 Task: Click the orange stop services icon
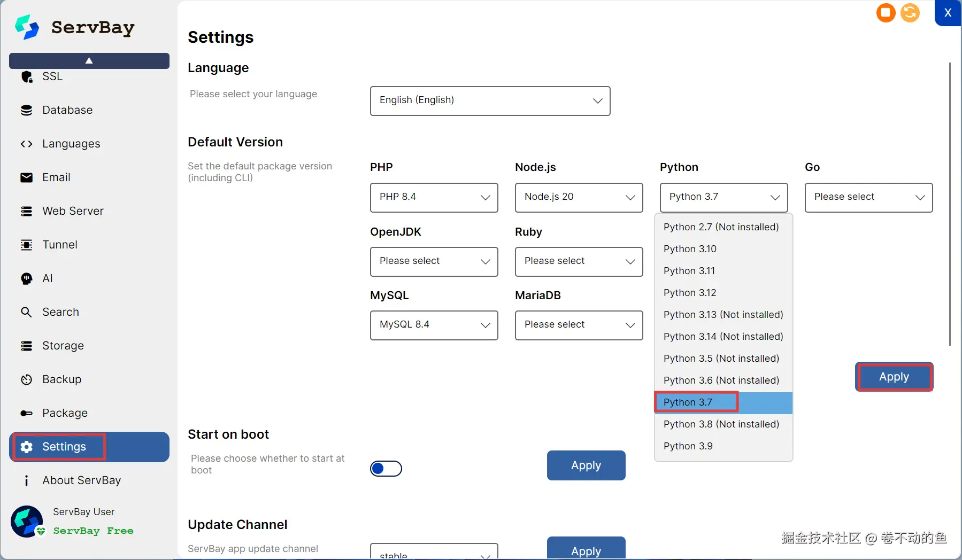pos(886,12)
